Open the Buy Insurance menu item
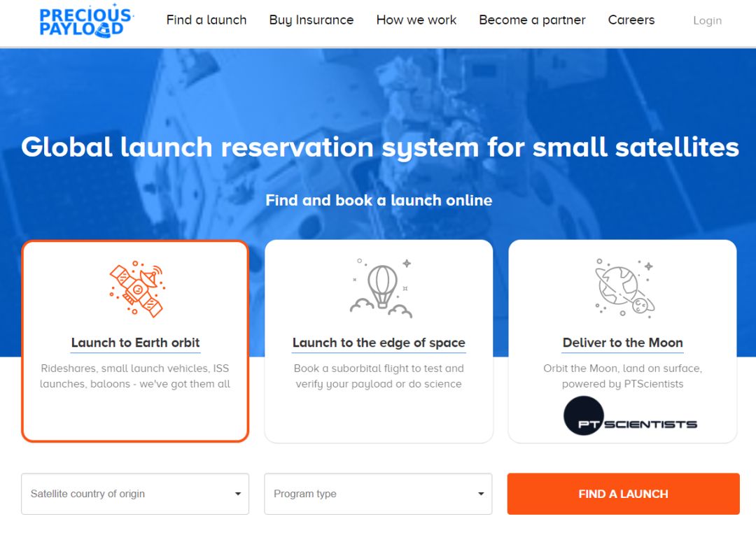The image size is (756, 542). coord(311,20)
